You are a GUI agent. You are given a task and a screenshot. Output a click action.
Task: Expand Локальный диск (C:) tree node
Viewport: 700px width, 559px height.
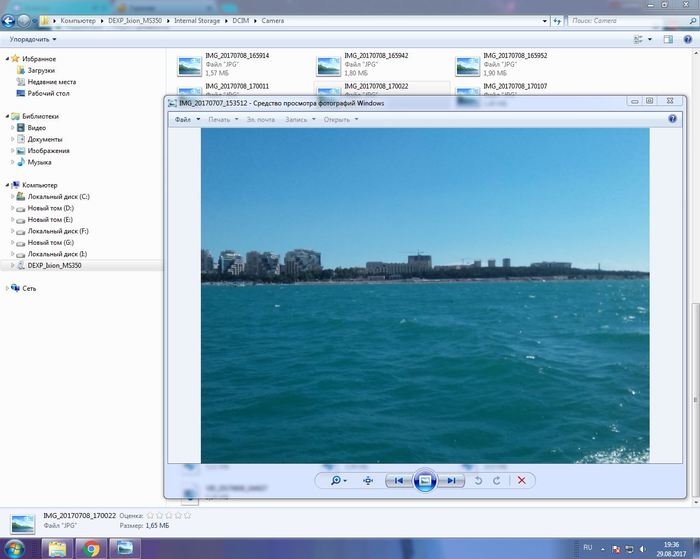click(13, 197)
